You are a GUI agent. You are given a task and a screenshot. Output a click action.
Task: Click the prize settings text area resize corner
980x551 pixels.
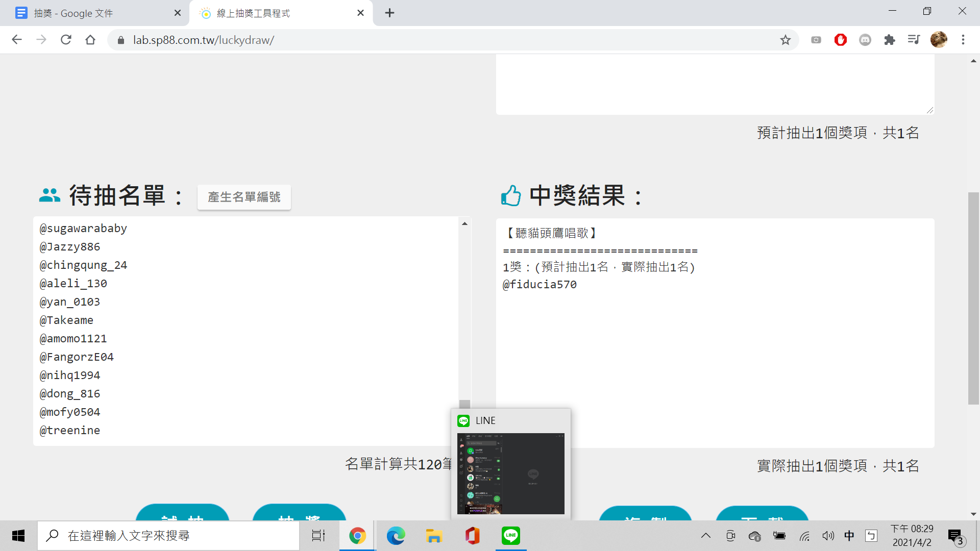pos(930,110)
